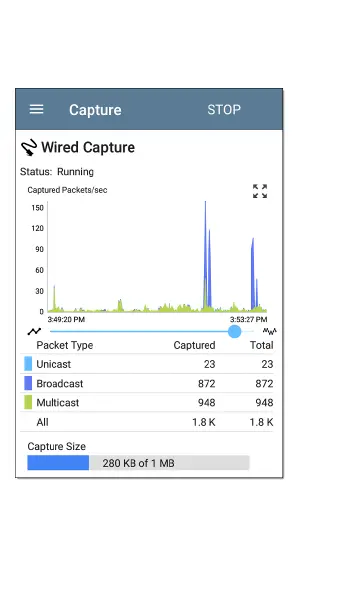Click the Broadcast packet type row
The width and height of the screenshot is (360, 612).
pos(147,383)
